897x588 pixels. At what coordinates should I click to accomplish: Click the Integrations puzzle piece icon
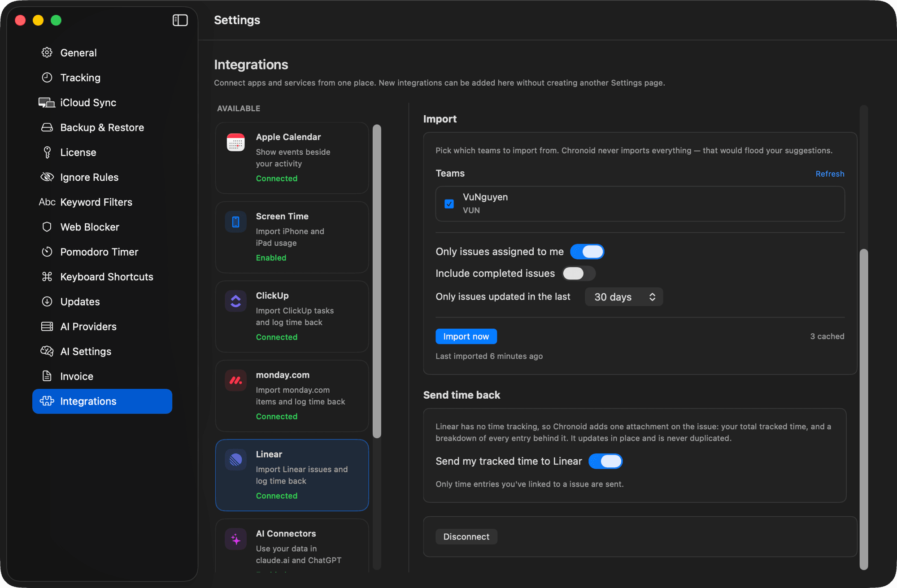[47, 401]
